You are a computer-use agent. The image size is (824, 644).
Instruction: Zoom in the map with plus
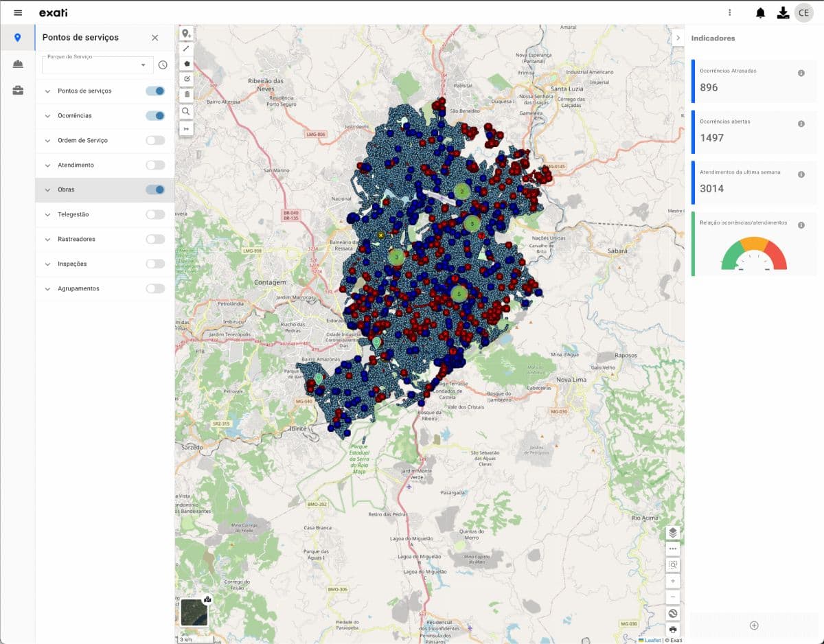click(673, 581)
